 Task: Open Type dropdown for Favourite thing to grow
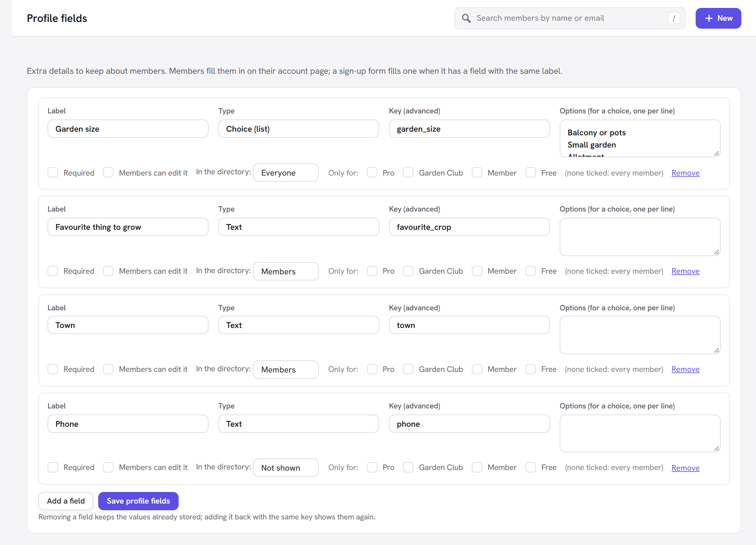298,227
